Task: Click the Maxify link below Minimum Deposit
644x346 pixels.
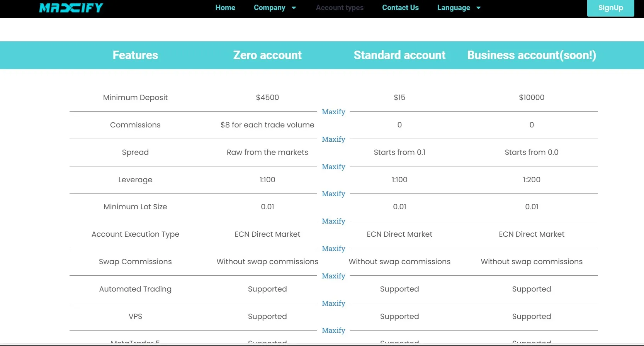Action: tap(333, 112)
